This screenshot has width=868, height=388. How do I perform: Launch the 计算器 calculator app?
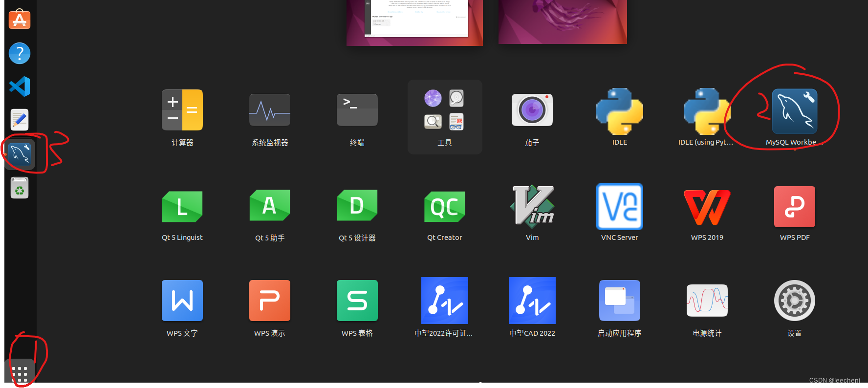tap(182, 110)
